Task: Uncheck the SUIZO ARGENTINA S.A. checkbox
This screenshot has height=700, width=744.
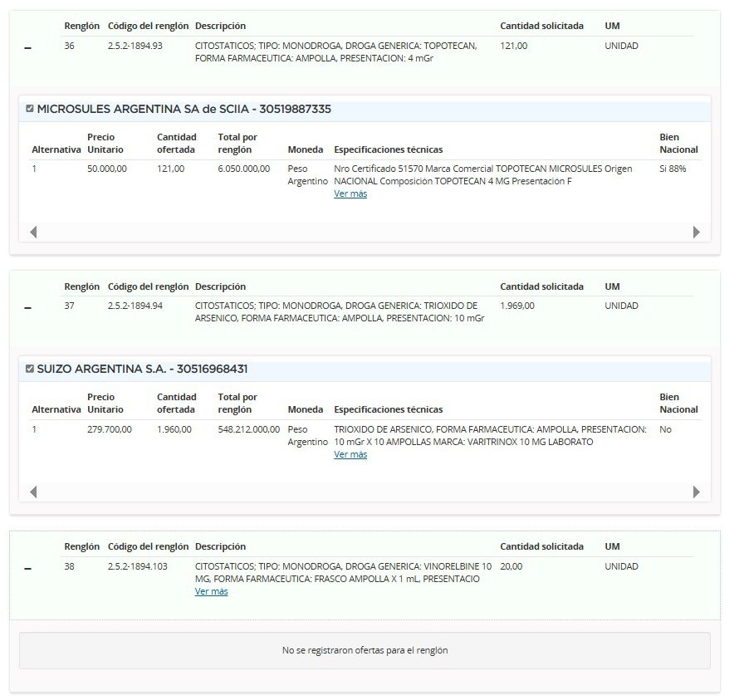Action: (x=30, y=369)
